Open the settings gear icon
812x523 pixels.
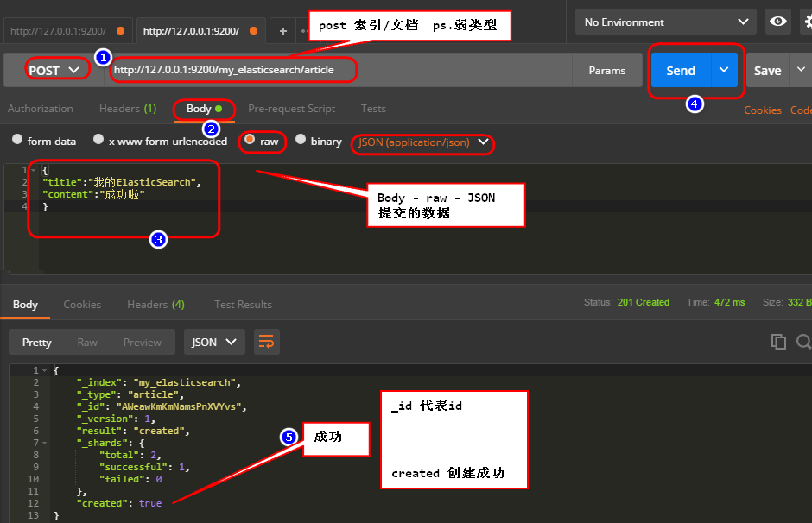(x=807, y=22)
